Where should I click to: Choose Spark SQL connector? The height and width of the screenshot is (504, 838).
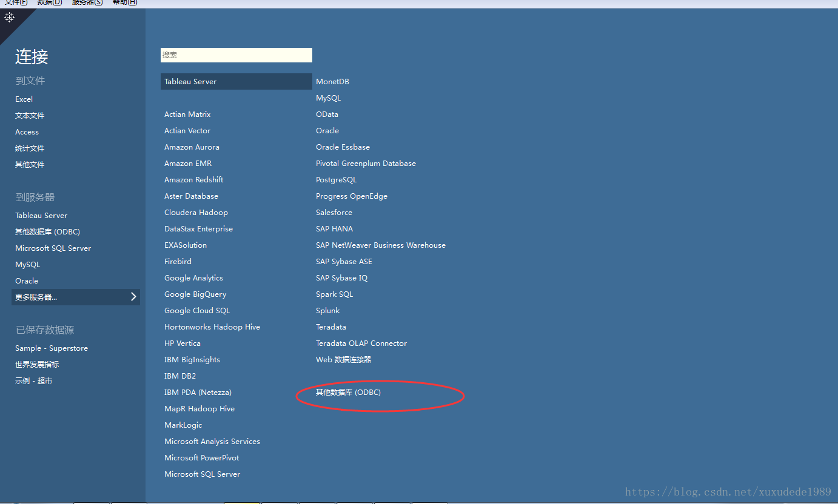pyautogui.click(x=334, y=294)
